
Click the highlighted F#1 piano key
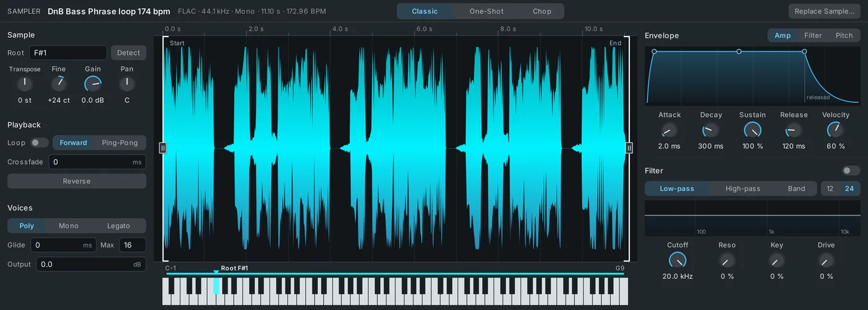click(216, 286)
